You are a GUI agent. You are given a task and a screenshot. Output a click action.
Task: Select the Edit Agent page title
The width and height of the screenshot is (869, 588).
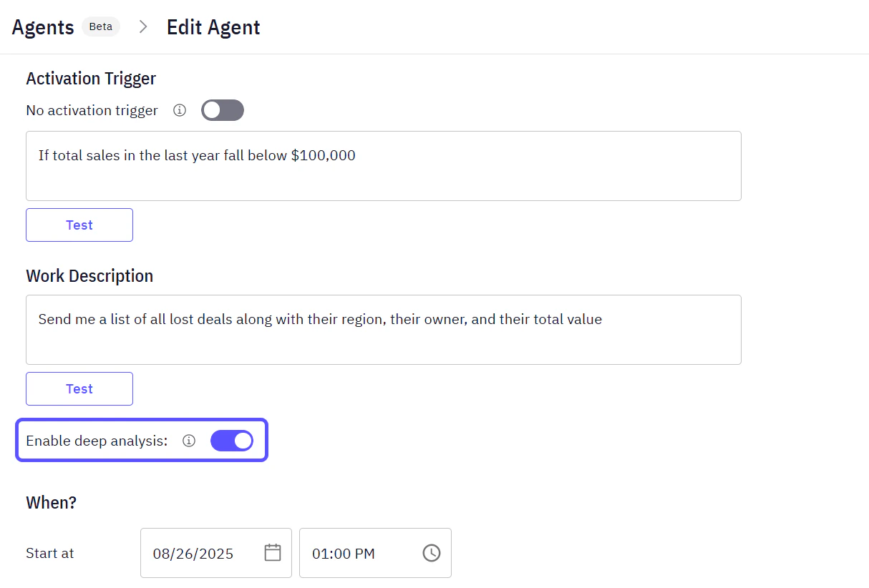pyautogui.click(x=213, y=26)
